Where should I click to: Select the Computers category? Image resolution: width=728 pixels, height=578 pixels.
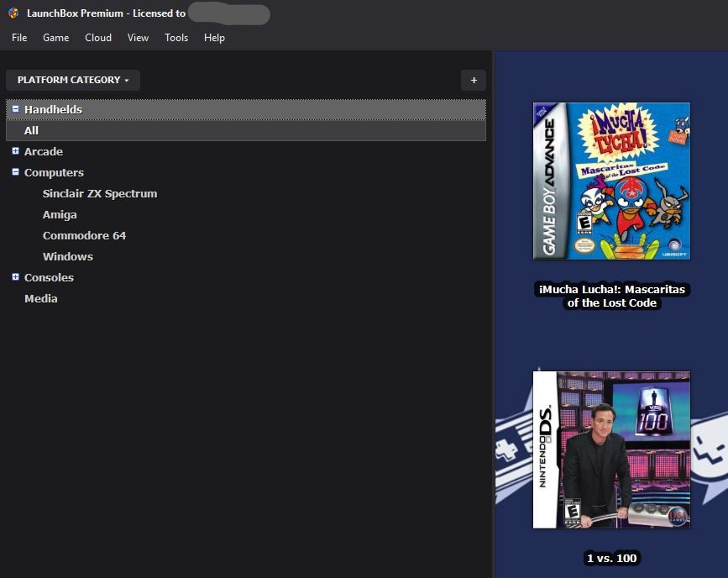tap(54, 172)
